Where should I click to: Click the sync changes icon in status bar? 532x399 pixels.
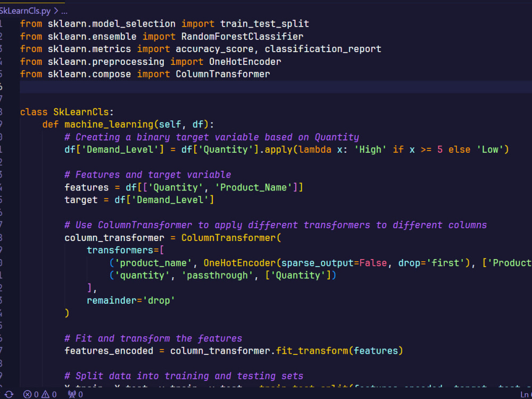click(9, 394)
